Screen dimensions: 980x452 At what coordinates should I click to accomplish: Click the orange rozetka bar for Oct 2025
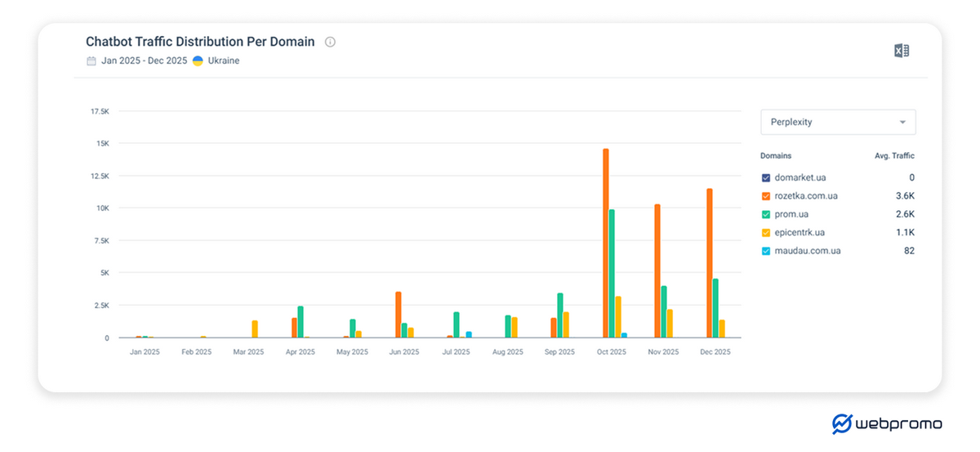tap(605, 245)
